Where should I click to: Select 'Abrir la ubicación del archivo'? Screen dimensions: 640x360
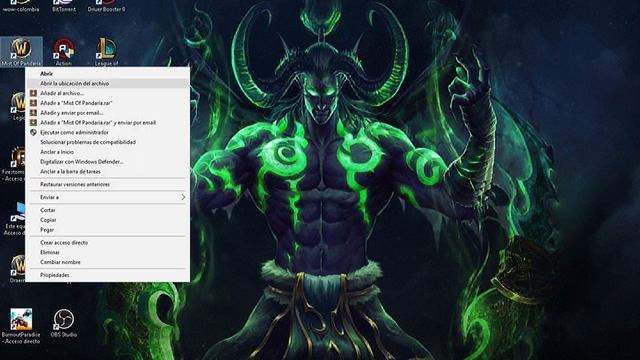(x=108, y=83)
